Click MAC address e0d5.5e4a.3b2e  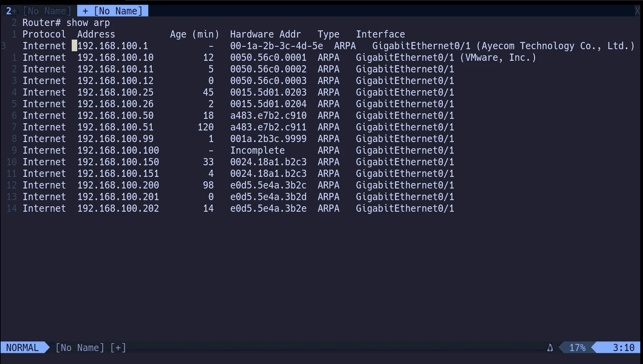(x=269, y=209)
